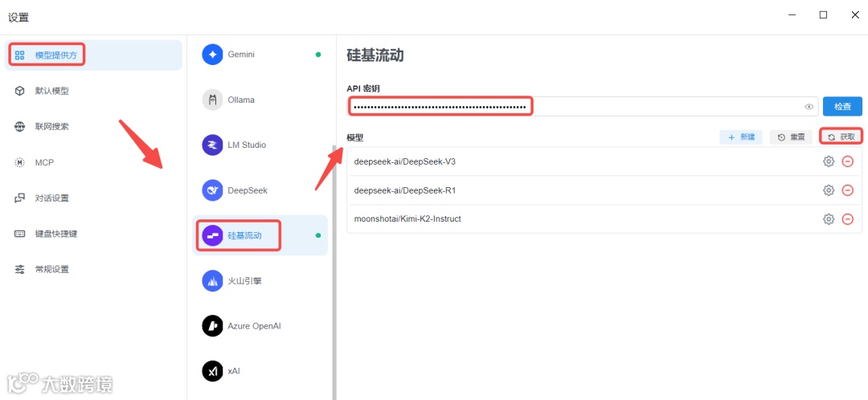Open the 模型提供方 settings section
868x400 pixels.
(93, 55)
